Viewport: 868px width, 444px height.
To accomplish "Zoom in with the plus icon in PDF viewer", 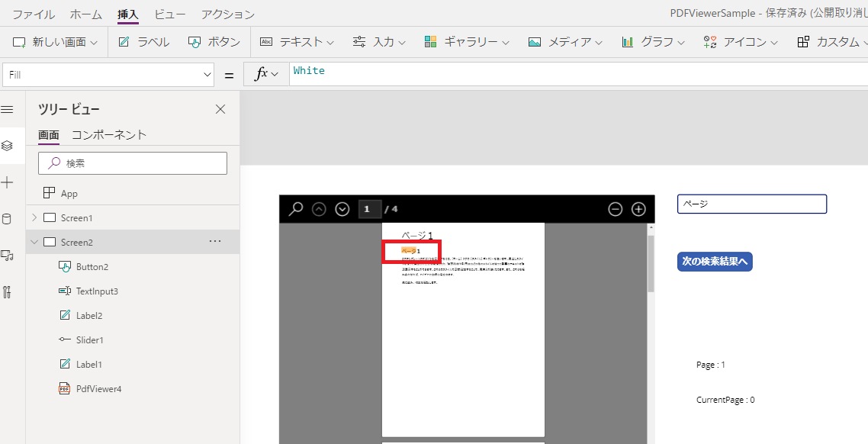I will pos(638,208).
